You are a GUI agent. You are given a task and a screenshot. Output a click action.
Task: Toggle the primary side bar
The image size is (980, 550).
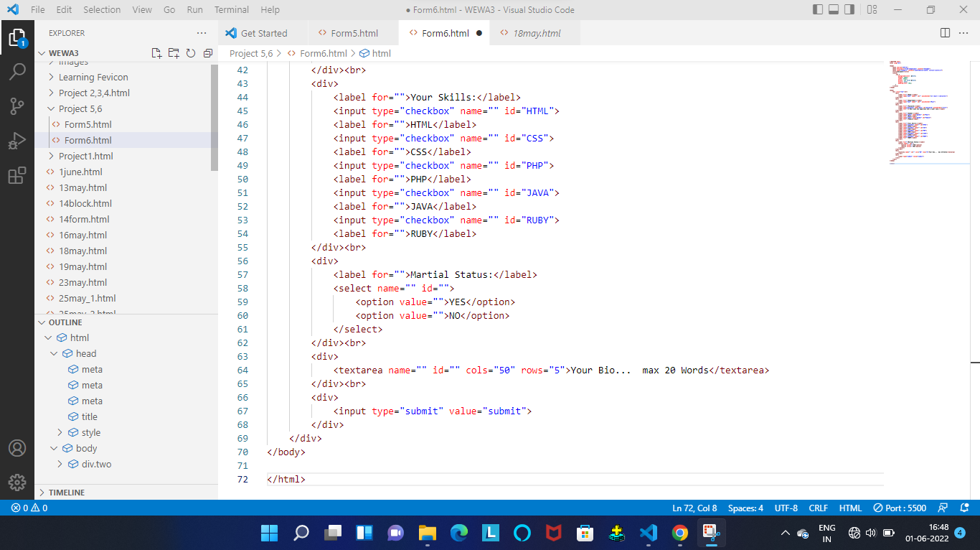click(x=818, y=10)
